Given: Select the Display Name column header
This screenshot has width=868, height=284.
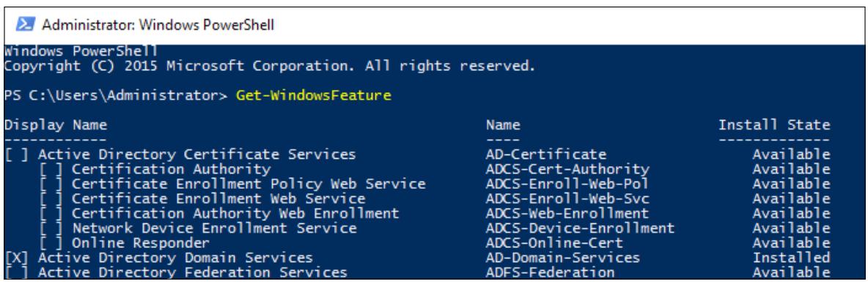Looking at the screenshot, I should tap(56, 125).
